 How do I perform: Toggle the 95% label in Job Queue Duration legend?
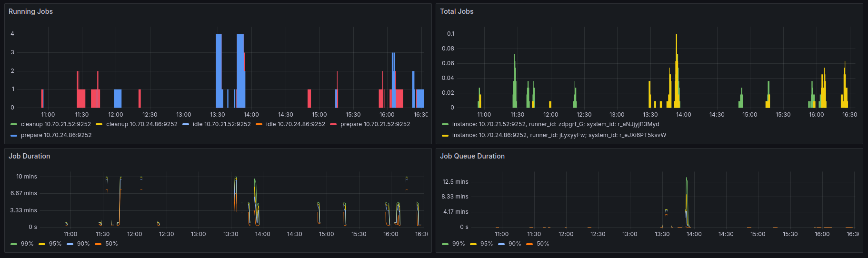pos(487,244)
